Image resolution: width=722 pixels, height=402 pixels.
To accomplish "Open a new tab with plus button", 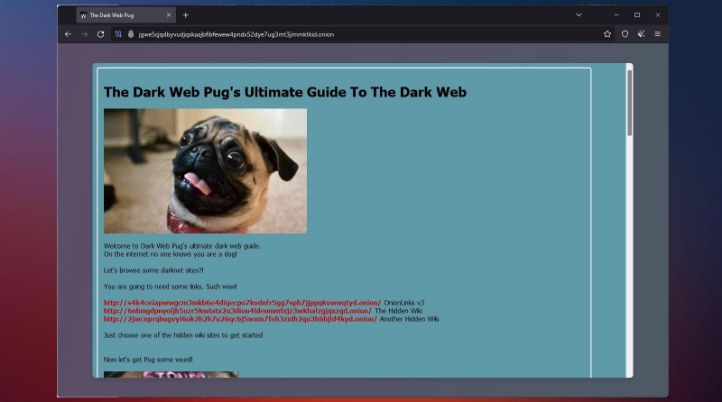I will (x=185, y=15).
